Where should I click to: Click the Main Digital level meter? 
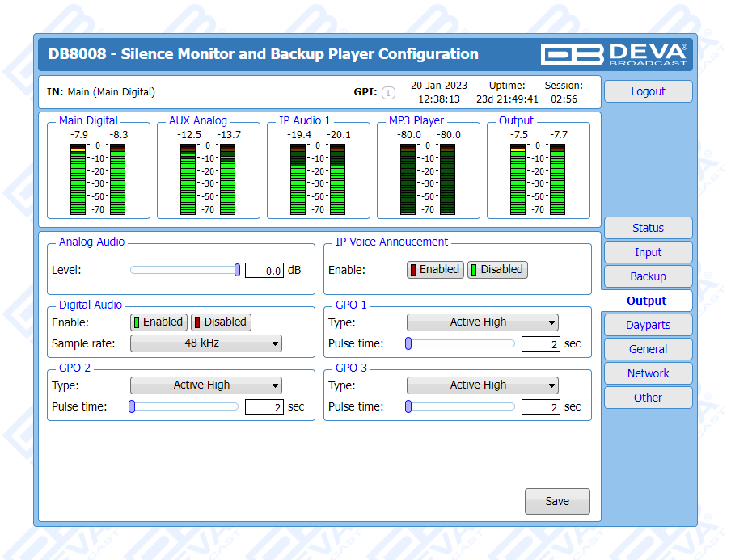coord(98,179)
